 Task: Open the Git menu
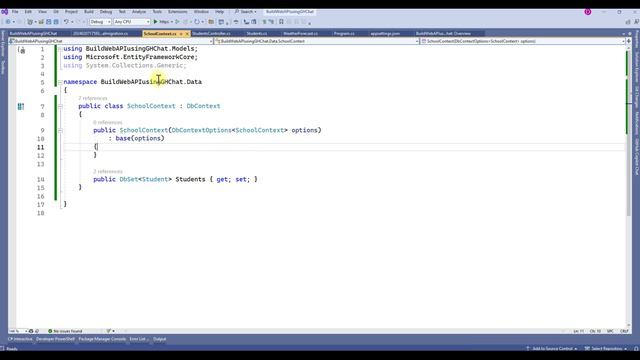[x=56, y=12]
